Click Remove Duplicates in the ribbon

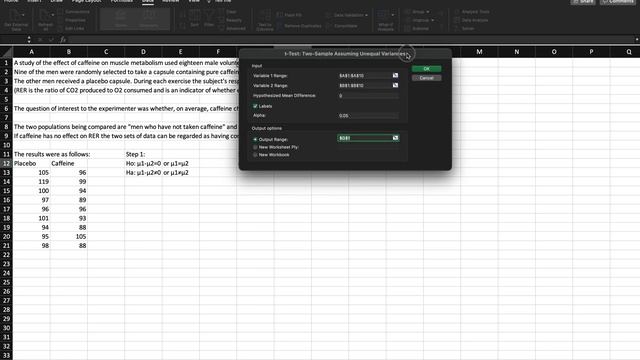tap(299, 26)
